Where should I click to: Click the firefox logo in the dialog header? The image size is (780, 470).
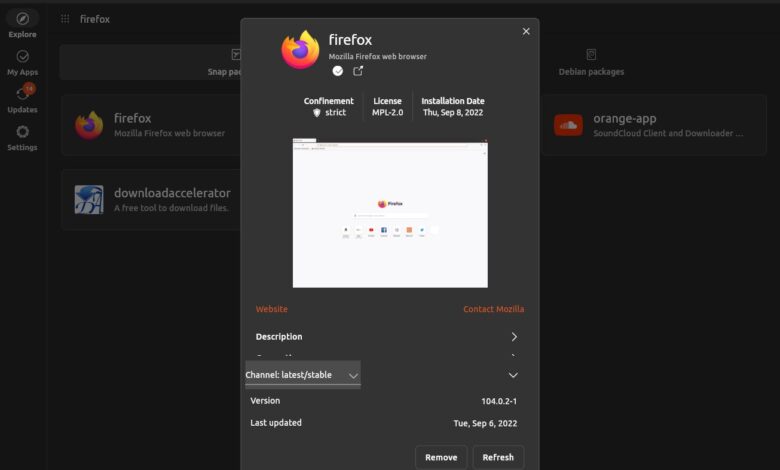[x=300, y=49]
